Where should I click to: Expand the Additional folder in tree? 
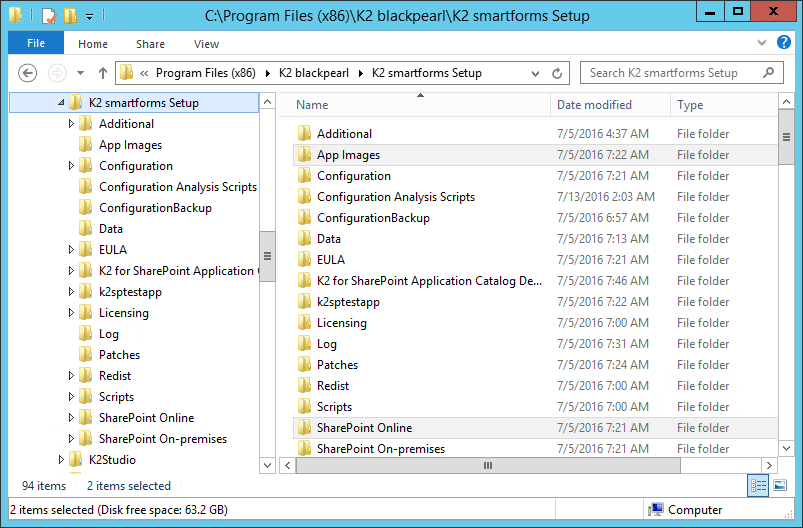click(x=71, y=123)
